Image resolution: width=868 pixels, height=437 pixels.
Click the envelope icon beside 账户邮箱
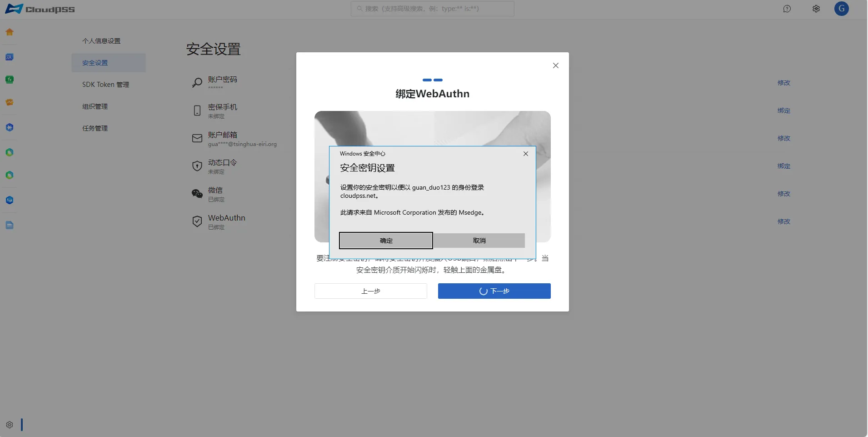pos(197,138)
